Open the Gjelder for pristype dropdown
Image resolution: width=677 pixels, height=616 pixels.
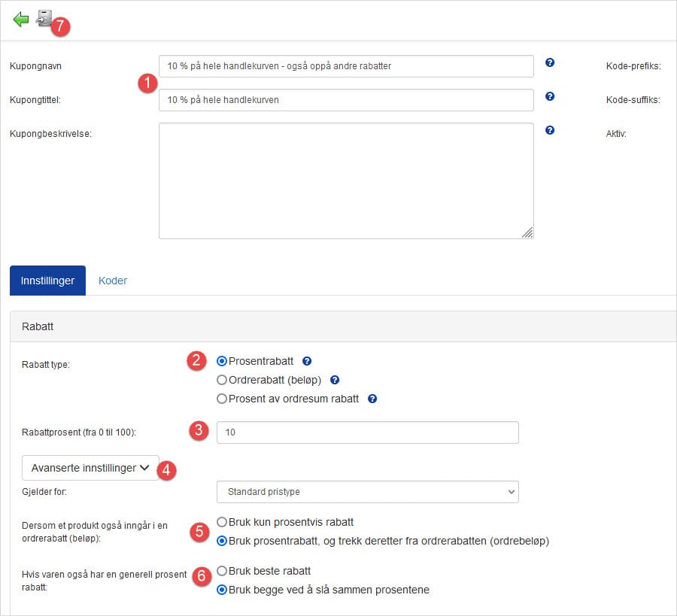click(367, 492)
